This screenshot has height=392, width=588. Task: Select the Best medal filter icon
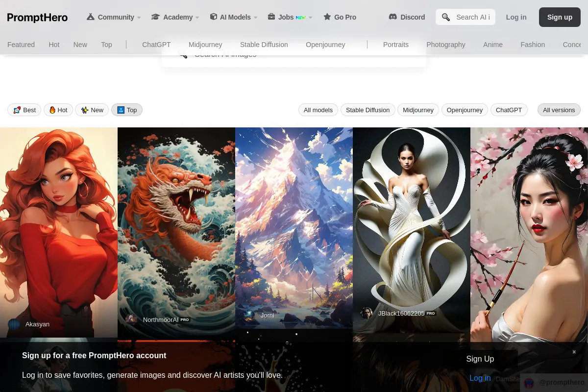tap(17, 110)
